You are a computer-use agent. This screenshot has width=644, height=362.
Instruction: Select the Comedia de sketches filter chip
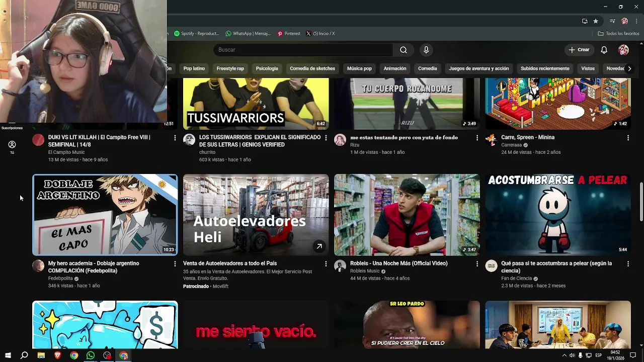312,68
